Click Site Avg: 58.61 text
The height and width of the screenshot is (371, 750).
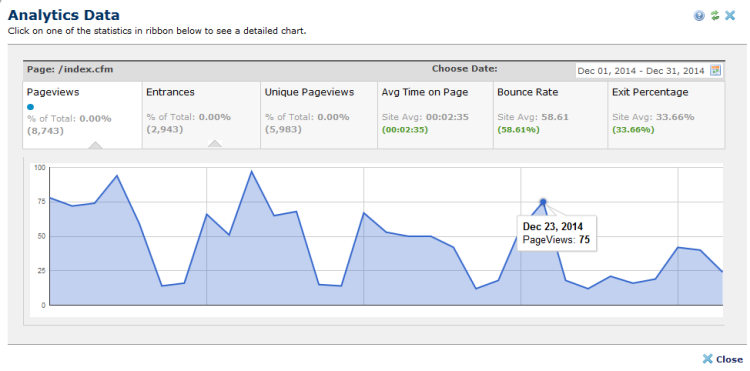click(533, 117)
